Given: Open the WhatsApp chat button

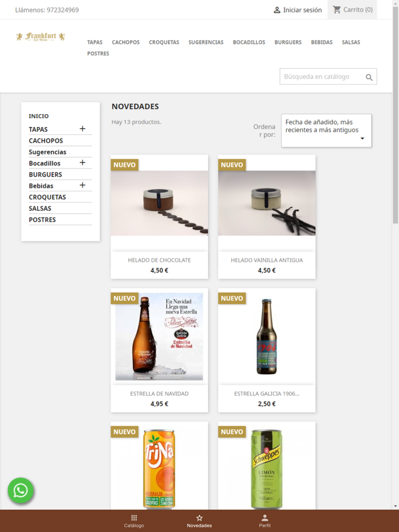Looking at the screenshot, I should click(21, 490).
